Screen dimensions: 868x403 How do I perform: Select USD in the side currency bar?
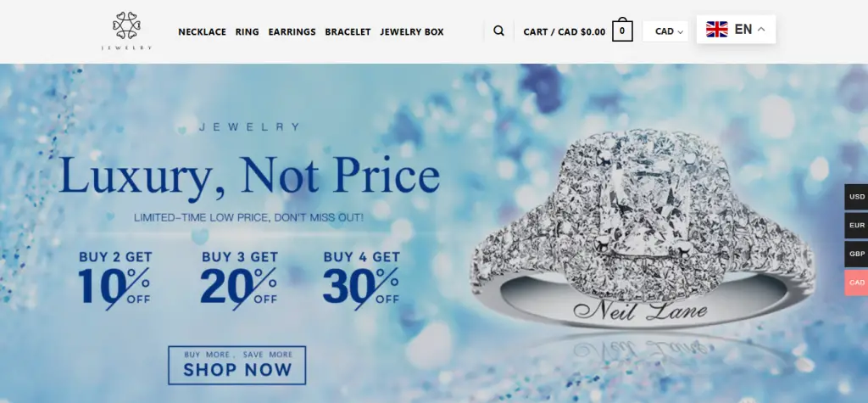[x=856, y=197]
